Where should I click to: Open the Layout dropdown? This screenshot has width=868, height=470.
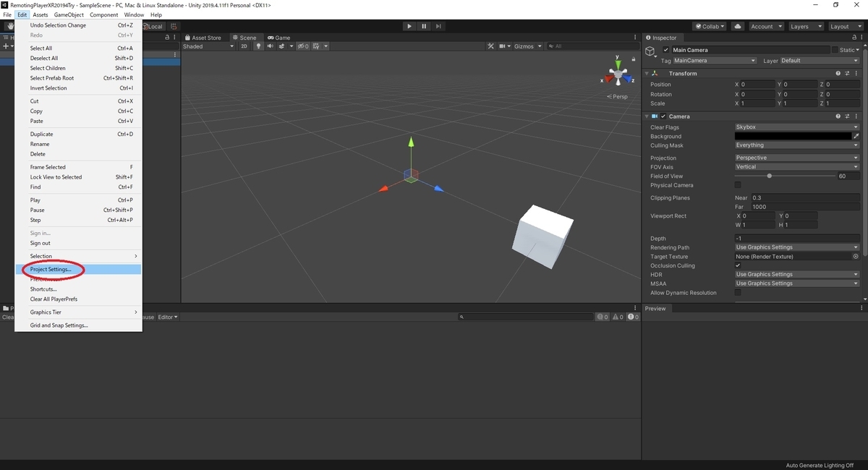845,26
